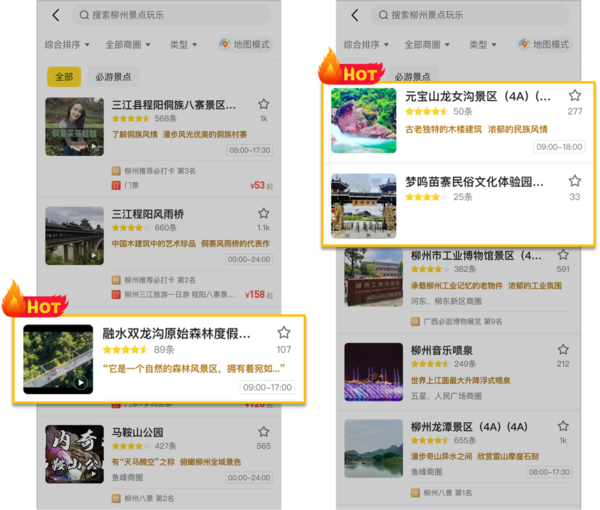Play the video on 三江县程阳侗族八寨 thumbnail
Viewport: 600px width, 510px height.
(93, 146)
